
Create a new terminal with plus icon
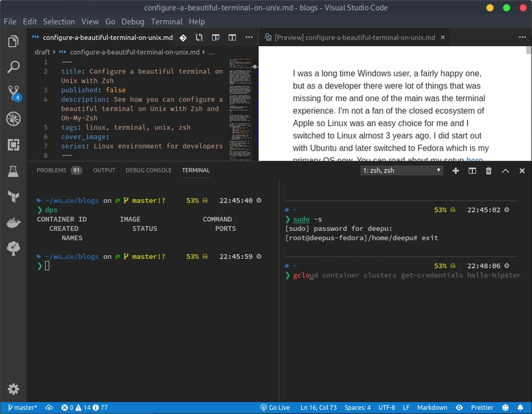456,171
